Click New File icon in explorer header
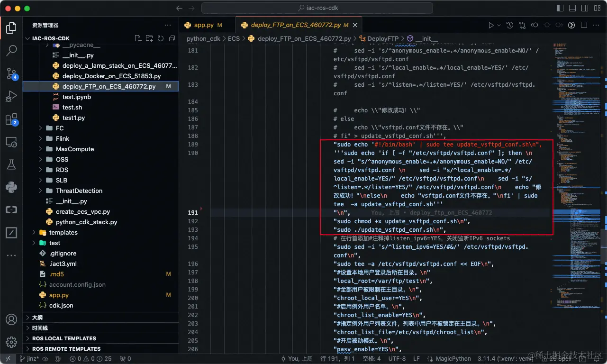The width and height of the screenshot is (607, 364). tap(138, 38)
